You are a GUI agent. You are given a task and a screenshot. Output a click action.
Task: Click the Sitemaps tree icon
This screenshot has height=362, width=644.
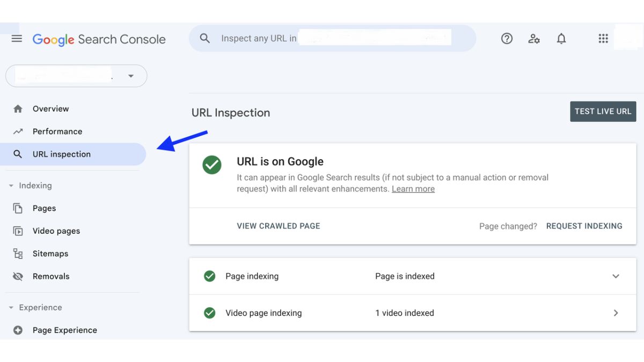point(18,254)
